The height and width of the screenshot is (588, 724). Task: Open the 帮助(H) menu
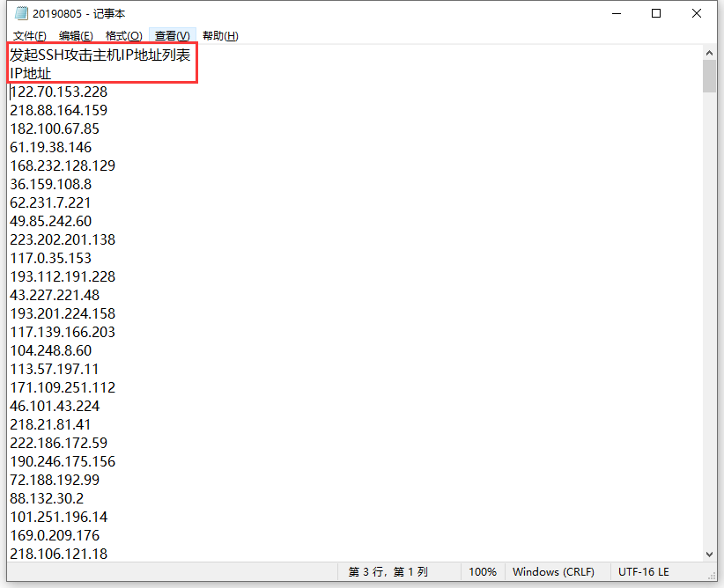[220, 36]
